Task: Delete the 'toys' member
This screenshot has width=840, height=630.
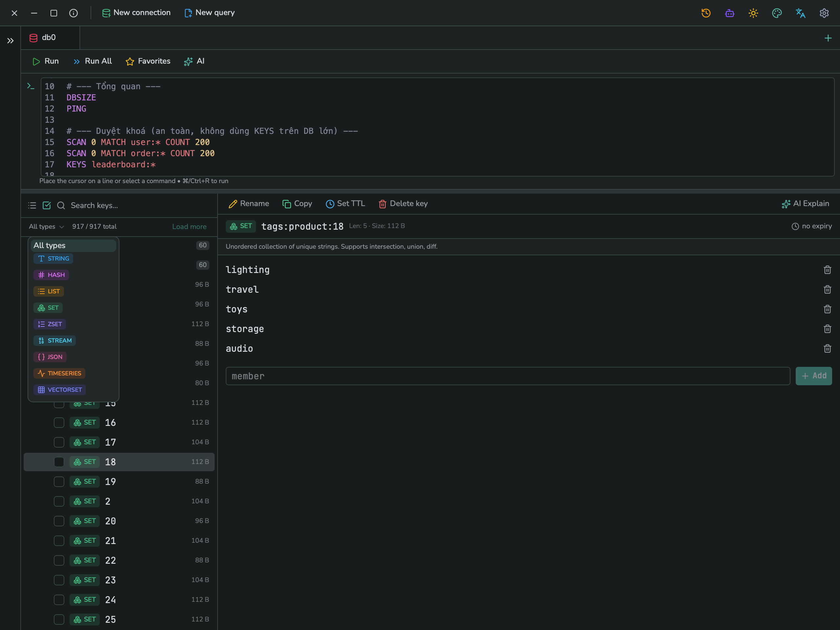Action: coord(827,309)
